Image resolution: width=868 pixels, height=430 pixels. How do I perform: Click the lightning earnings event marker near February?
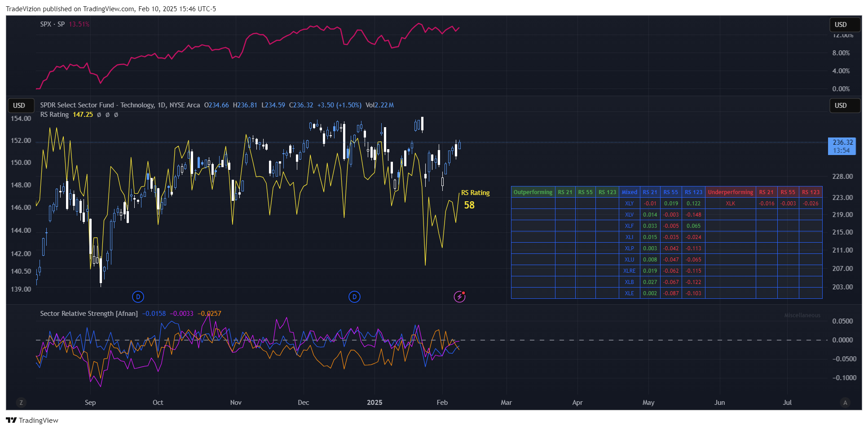click(459, 297)
